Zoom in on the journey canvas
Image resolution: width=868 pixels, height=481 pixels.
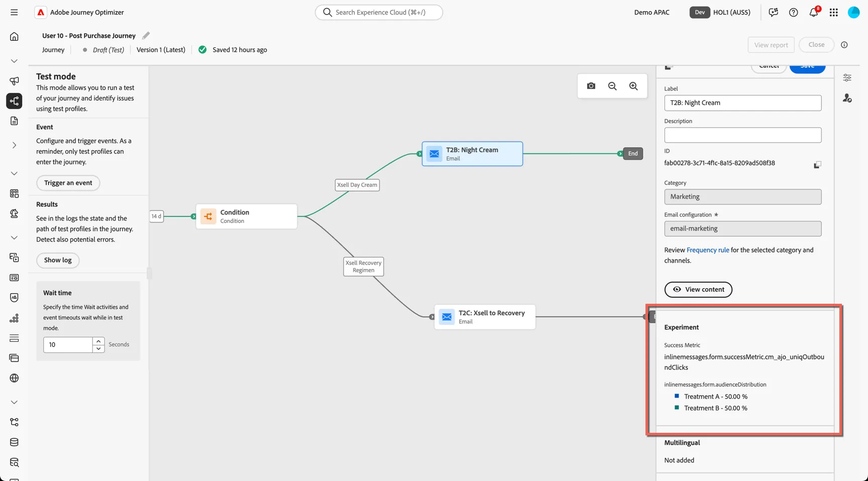[633, 86]
